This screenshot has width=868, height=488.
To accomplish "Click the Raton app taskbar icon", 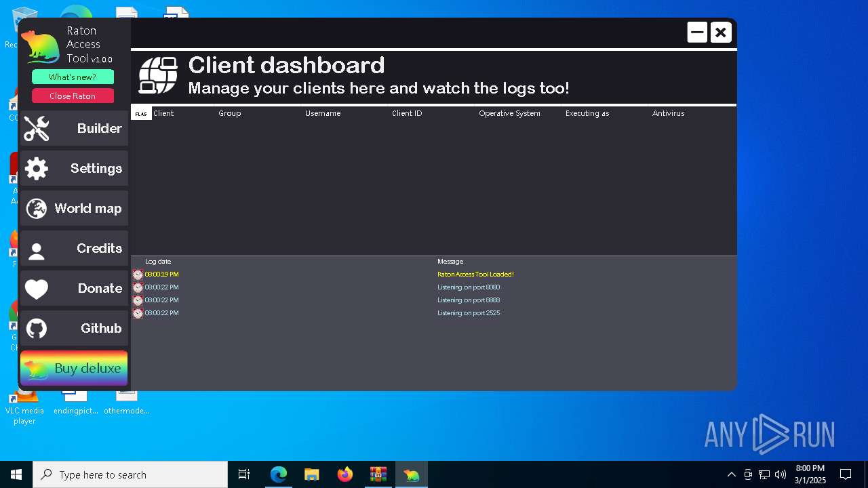I will 412,474.
